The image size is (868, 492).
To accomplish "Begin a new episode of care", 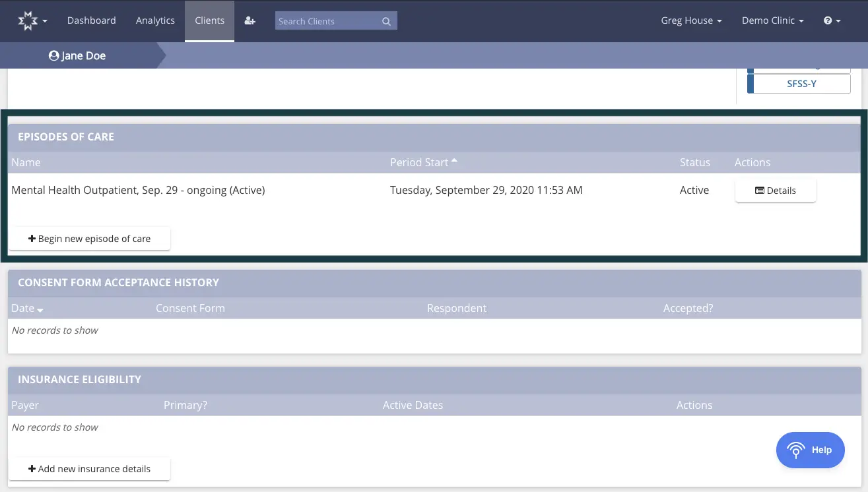I will click(90, 238).
